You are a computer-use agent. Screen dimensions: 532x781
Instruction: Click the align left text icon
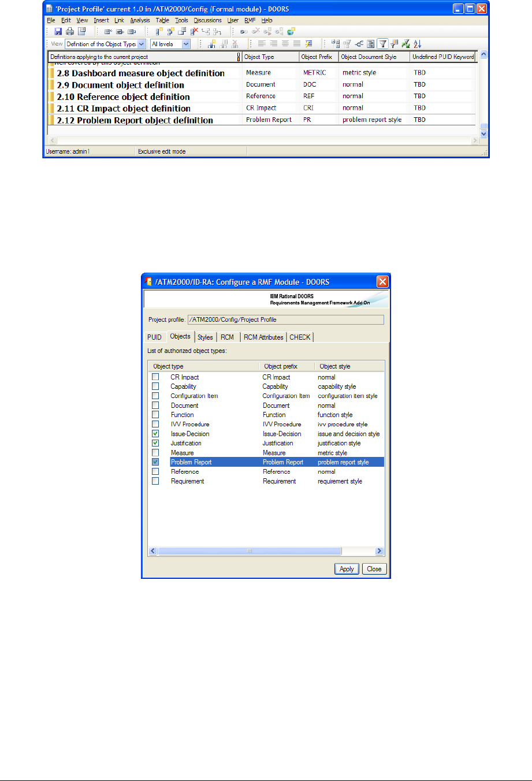point(262,44)
